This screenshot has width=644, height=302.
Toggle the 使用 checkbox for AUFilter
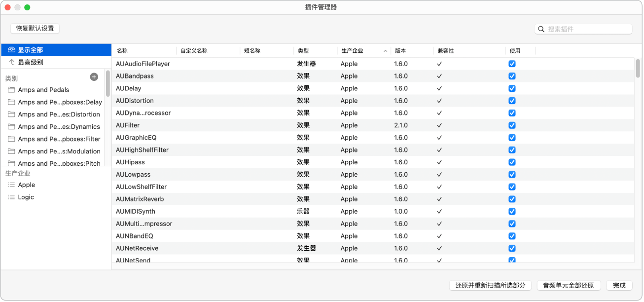click(512, 125)
